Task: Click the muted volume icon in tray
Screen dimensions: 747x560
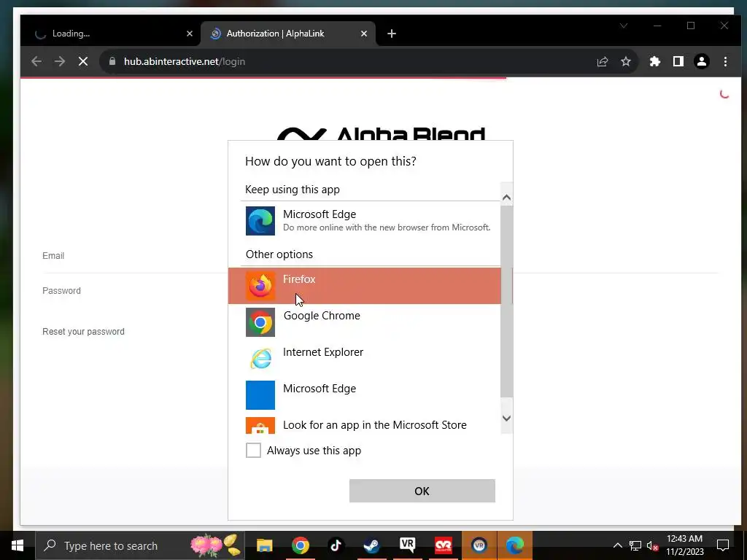Action: point(652,545)
